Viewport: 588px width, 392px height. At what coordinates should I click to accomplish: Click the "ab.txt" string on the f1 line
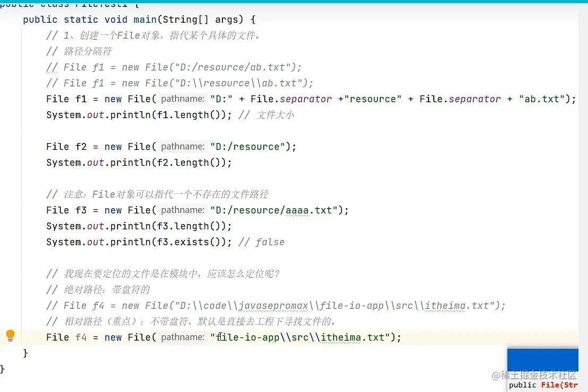click(x=542, y=99)
